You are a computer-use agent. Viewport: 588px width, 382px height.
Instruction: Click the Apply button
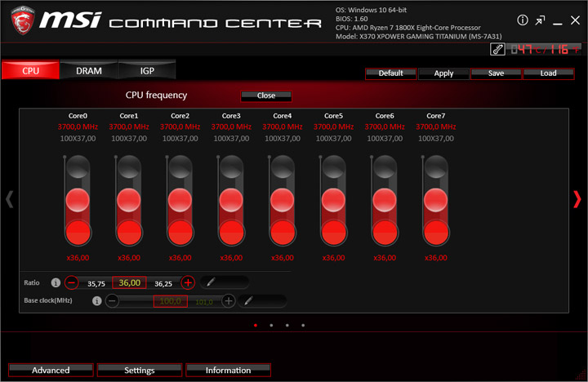click(x=443, y=73)
